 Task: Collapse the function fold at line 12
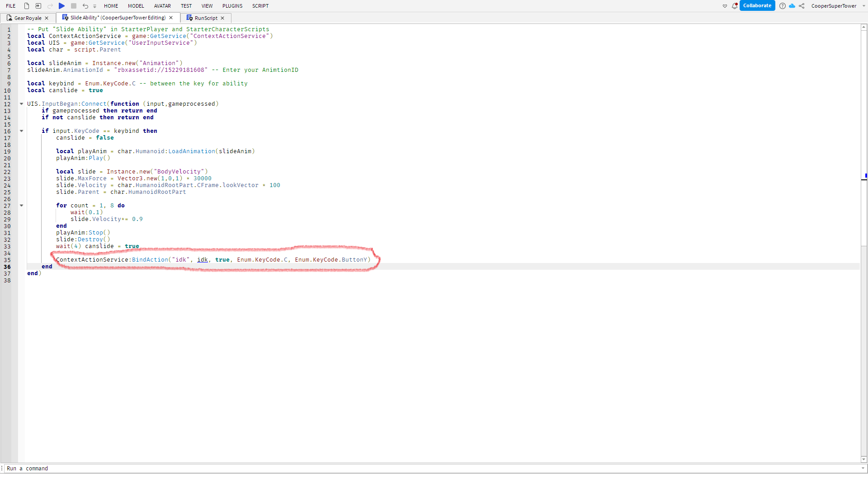(21, 104)
